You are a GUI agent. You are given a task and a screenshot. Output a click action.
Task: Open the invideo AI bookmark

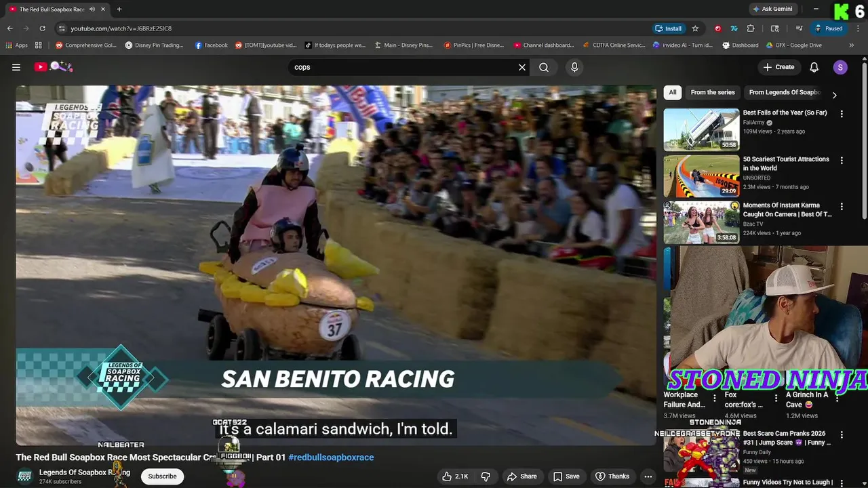pyautogui.click(x=683, y=45)
